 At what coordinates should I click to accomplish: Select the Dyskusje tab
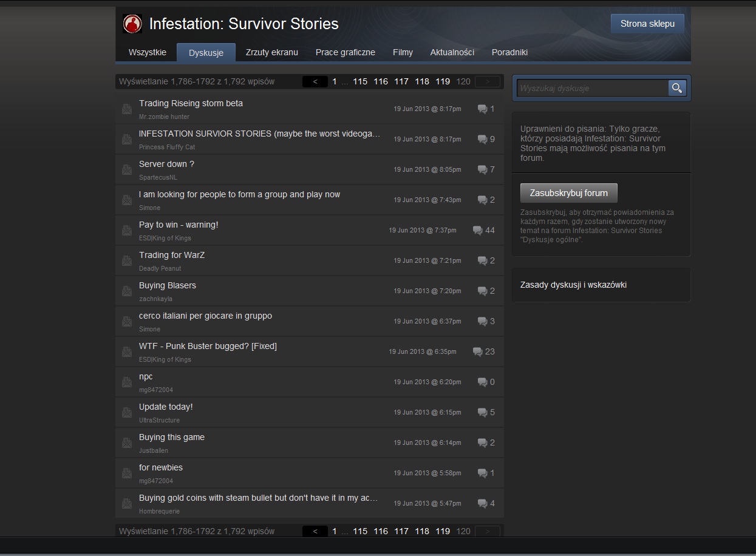206,53
